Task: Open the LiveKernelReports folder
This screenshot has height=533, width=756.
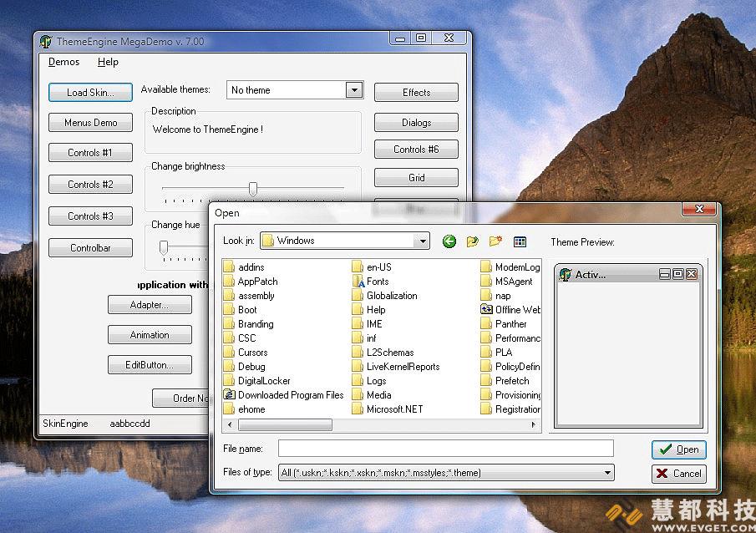Action: [x=396, y=367]
